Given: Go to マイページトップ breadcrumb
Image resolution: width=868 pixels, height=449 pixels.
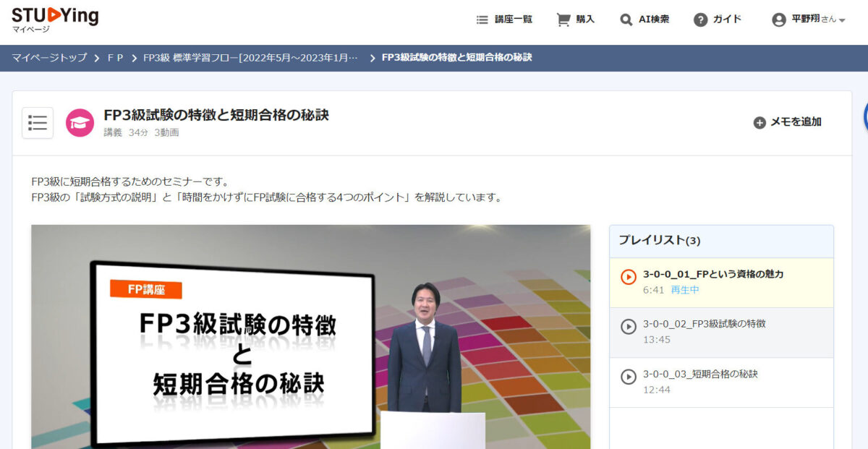Looking at the screenshot, I should [49, 58].
